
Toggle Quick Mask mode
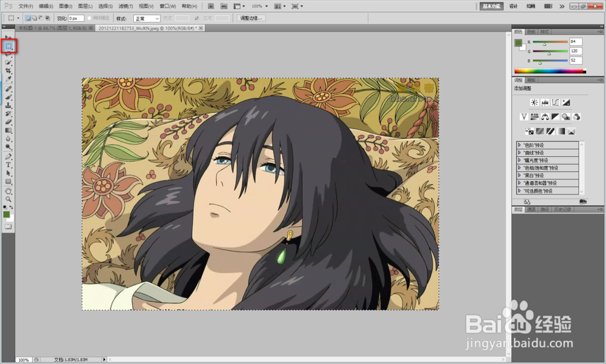[x=8, y=227]
